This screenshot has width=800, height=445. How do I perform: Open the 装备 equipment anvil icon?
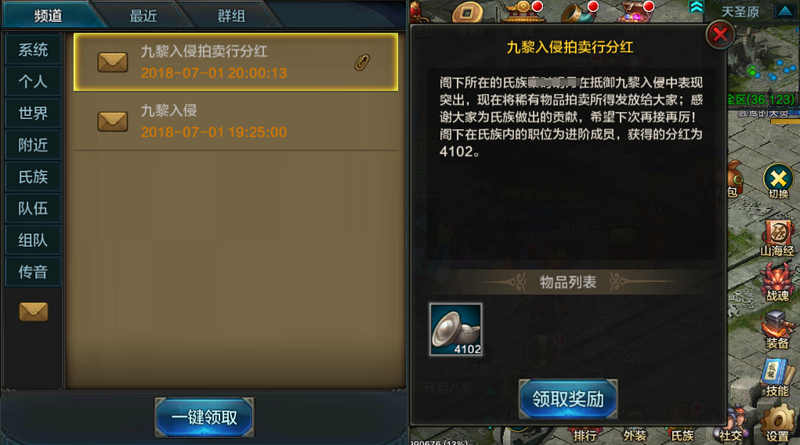[778, 330]
